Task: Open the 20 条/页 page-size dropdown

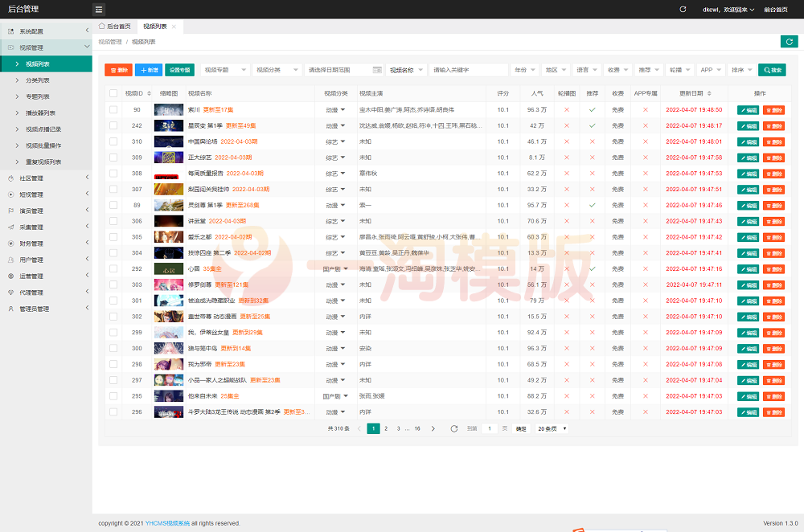Action: [x=552, y=428]
